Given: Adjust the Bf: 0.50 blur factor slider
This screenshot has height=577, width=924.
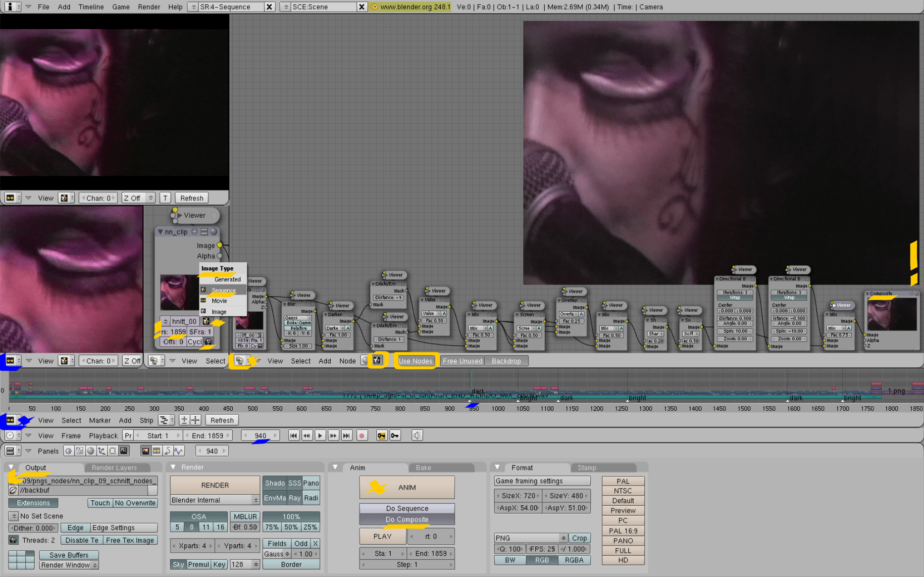Looking at the screenshot, I should (x=245, y=527).
